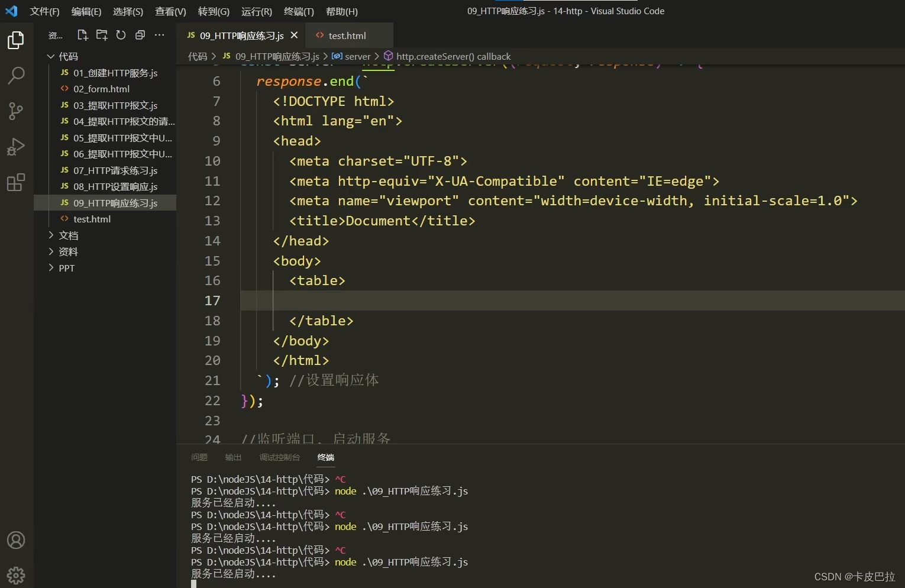Open the 选择(S) menu
The width and height of the screenshot is (905, 588).
point(128,11)
